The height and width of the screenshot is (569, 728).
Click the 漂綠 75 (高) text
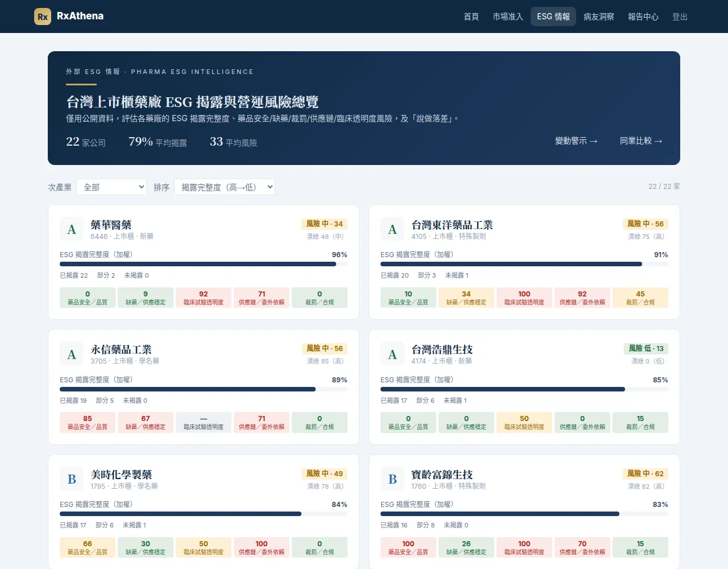pyautogui.click(x=648, y=237)
